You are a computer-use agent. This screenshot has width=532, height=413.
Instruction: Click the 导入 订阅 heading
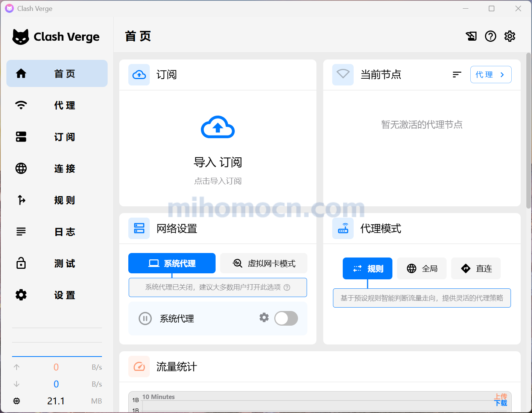(x=218, y=162)
